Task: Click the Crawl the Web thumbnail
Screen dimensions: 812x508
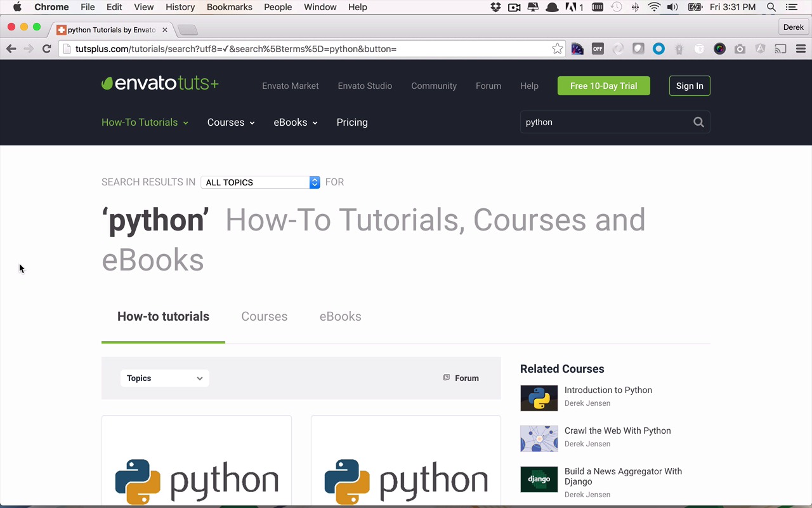Action: tap(539, 439)
